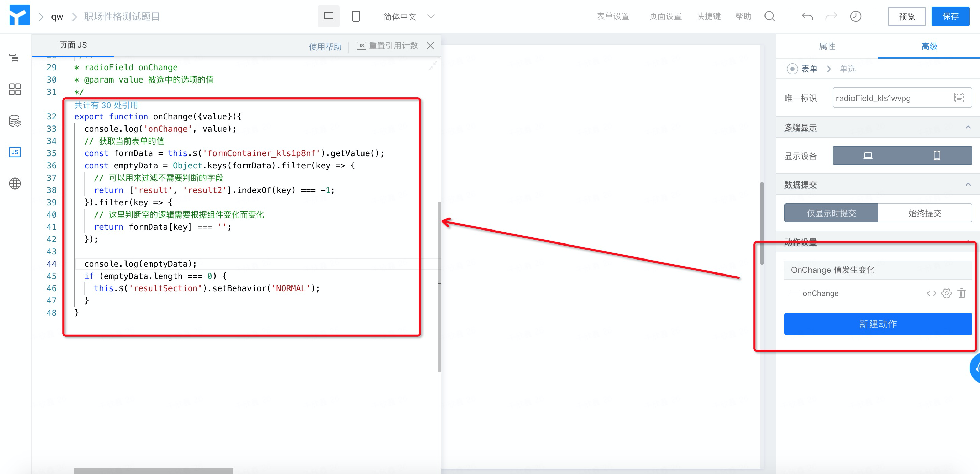Delete the onChange action with trash icon
Image resolution: width=980 pixels, height=474 pixels.
[x=961, y=293]
